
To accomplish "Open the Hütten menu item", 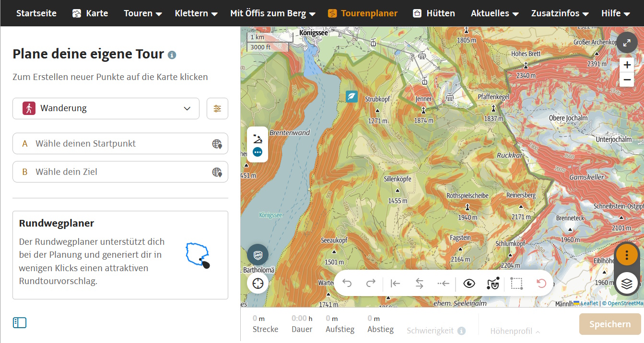I will point(434,13).
